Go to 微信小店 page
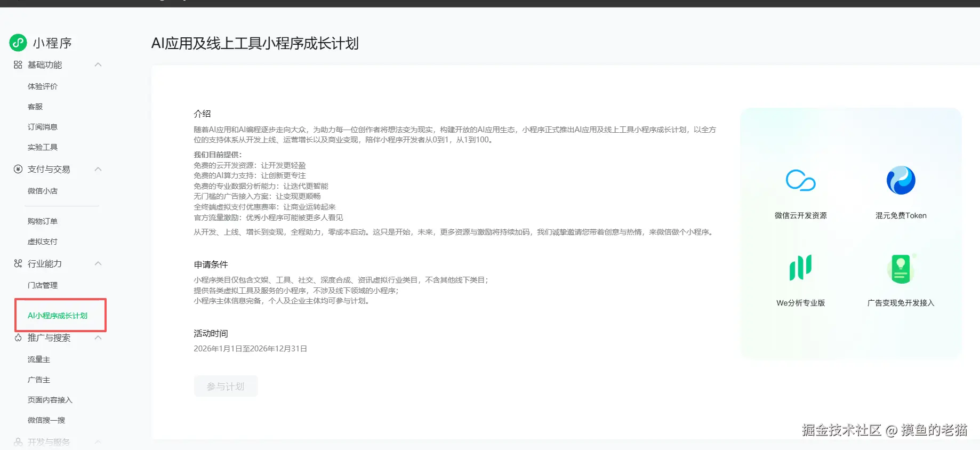This screenshot has height=450, width=980. (43, 191)
